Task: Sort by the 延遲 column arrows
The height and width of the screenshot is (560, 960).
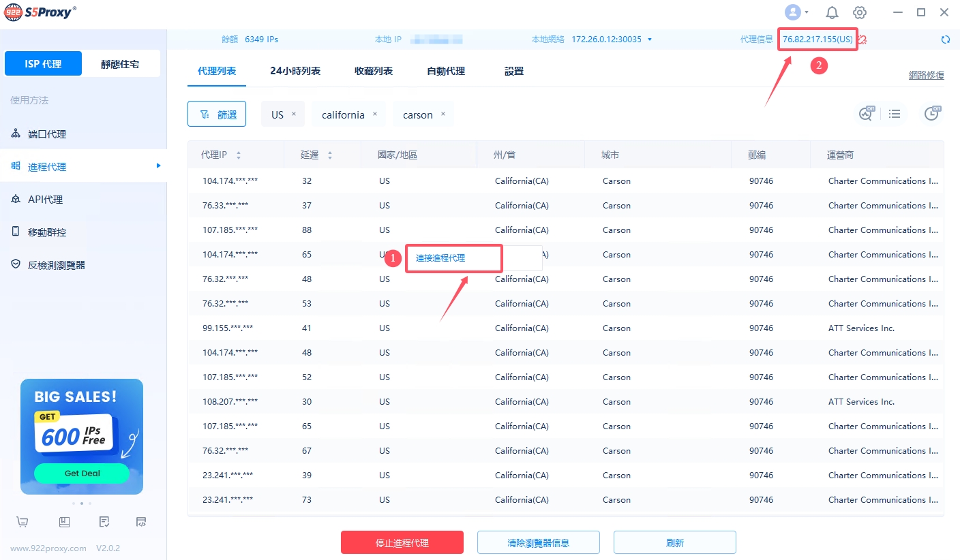Action: click(x=330, y=155)
